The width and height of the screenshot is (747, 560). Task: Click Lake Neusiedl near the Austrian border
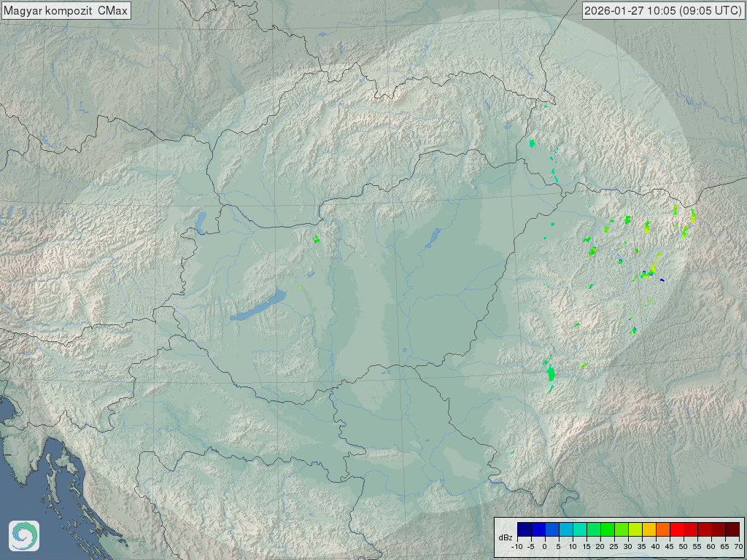click(x=200, y=219)
